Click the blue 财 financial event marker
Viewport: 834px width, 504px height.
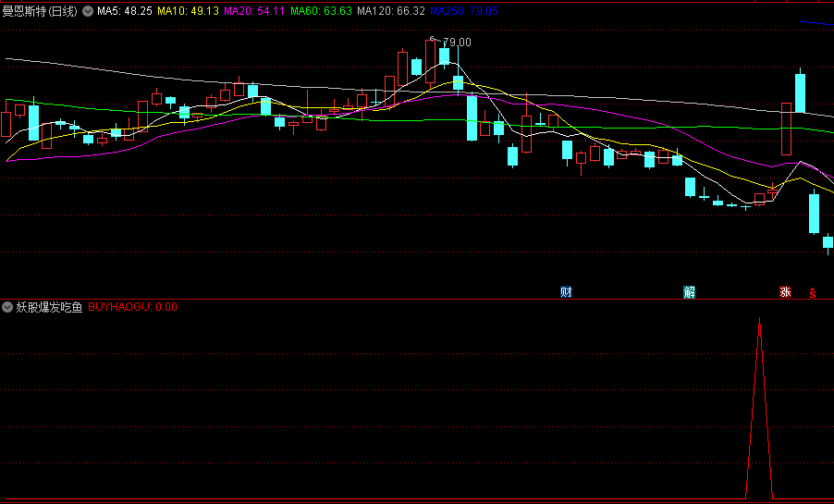click(x=566, y=292)
